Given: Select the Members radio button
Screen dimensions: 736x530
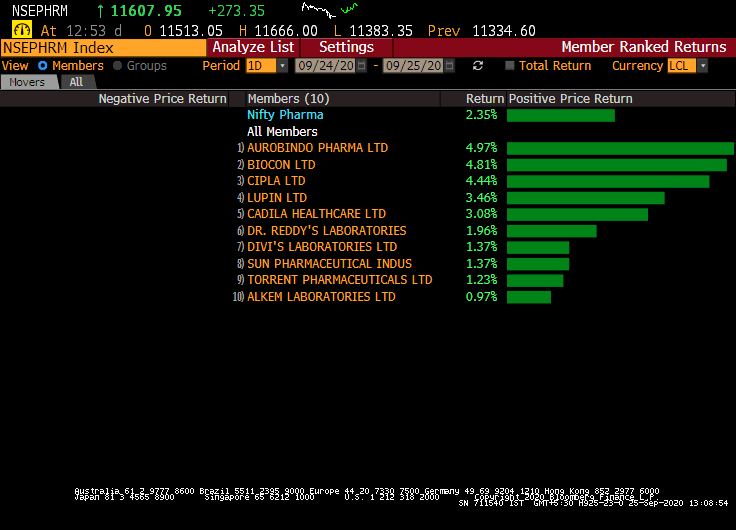Looking at the screenshot, I should [43, 66].
